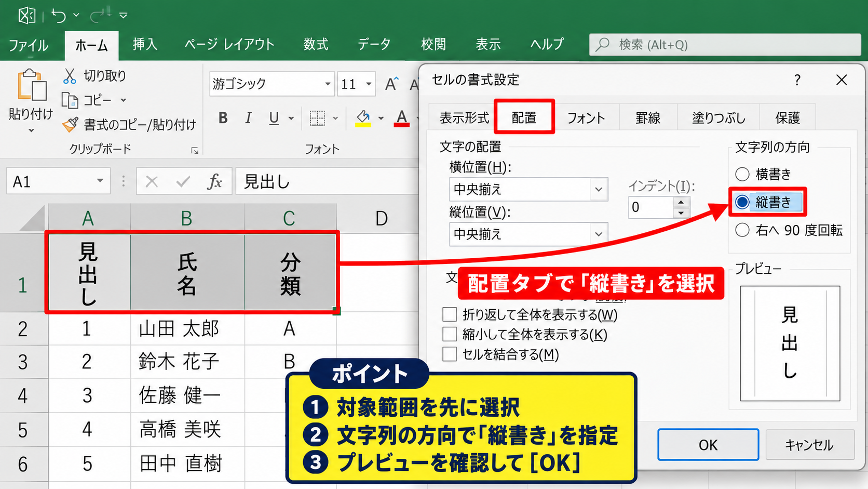Click the red Font Color icon

(401, 118)
